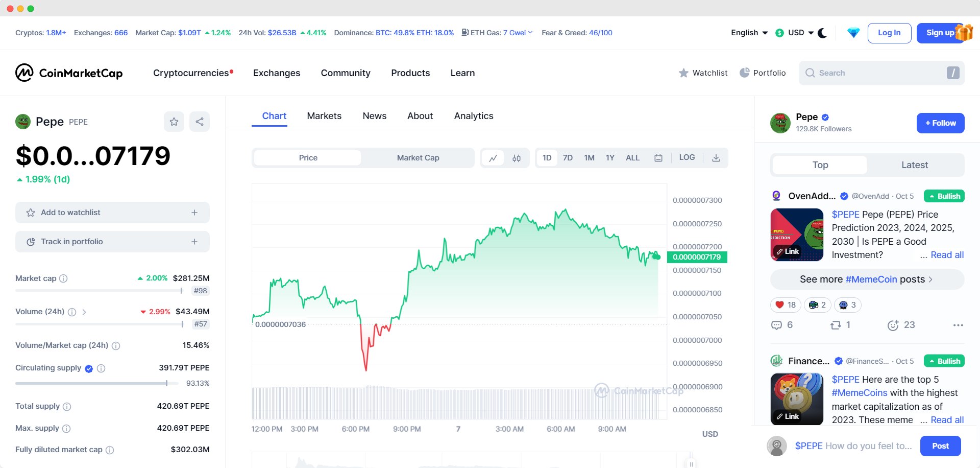Switch the chart to Price
The image size is (980, 468).
[x=308, y=158]
